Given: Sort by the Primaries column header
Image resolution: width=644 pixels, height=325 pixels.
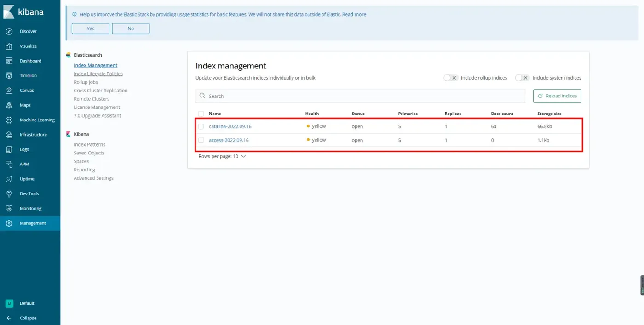Looking at the screenshot, I should (x=408, y=114).
